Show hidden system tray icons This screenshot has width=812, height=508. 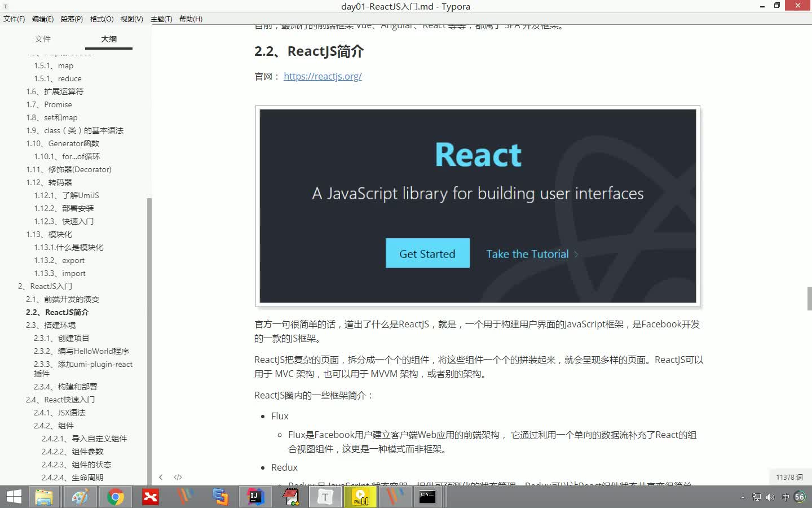(x=743, y=497)
